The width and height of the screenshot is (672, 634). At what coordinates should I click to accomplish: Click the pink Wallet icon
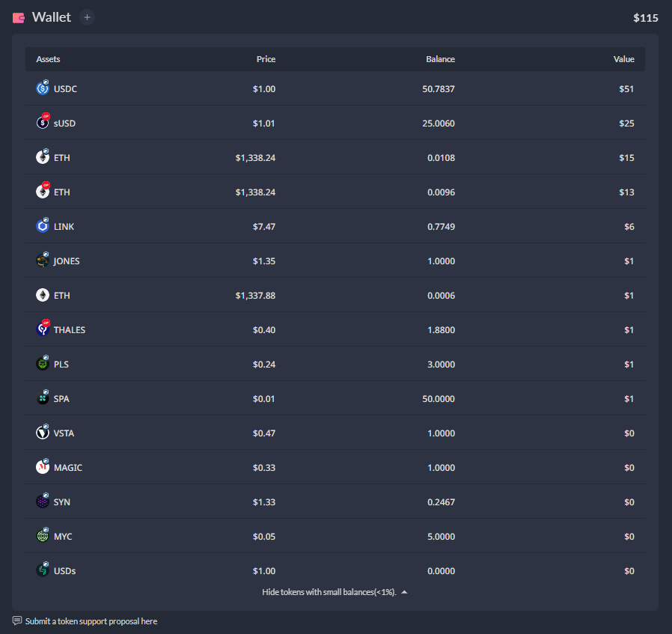pyautogui.click(x=19, y=17)
